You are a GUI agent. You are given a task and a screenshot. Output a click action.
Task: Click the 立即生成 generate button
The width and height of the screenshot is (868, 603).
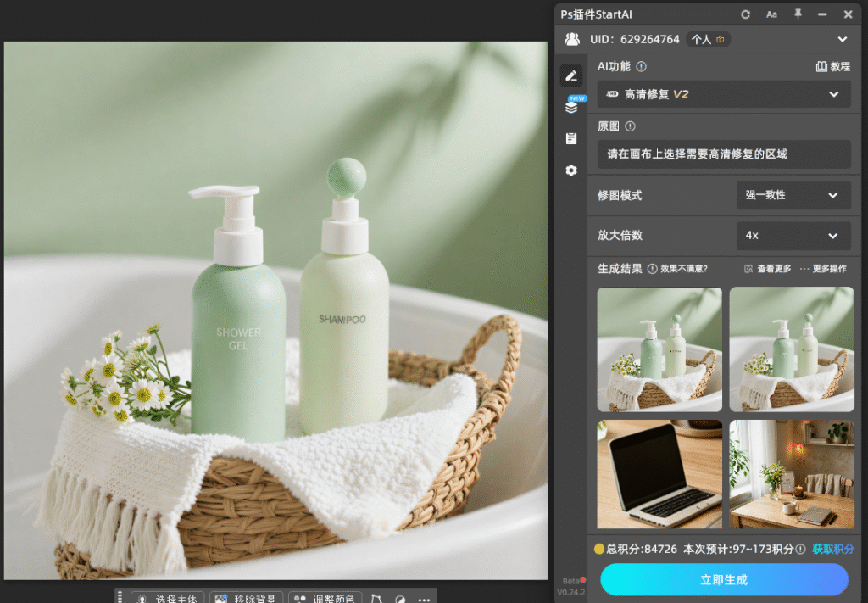tap(724, 579)
